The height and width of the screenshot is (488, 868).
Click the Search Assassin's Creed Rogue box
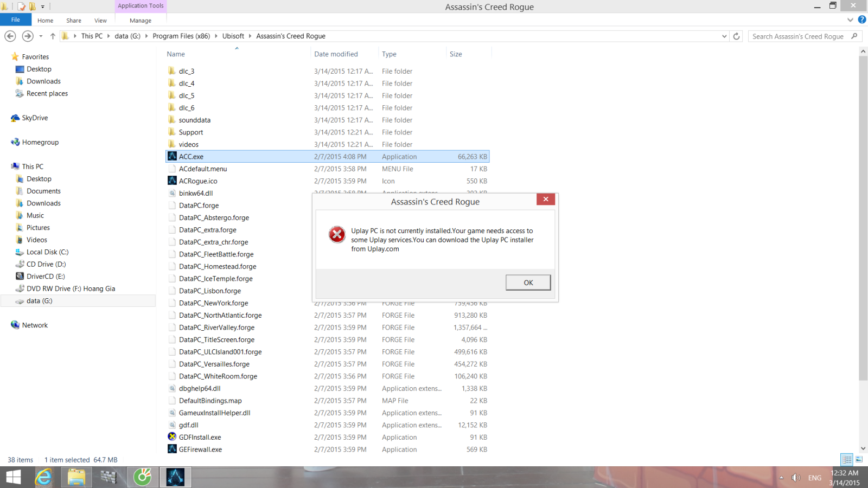[805, 36]
